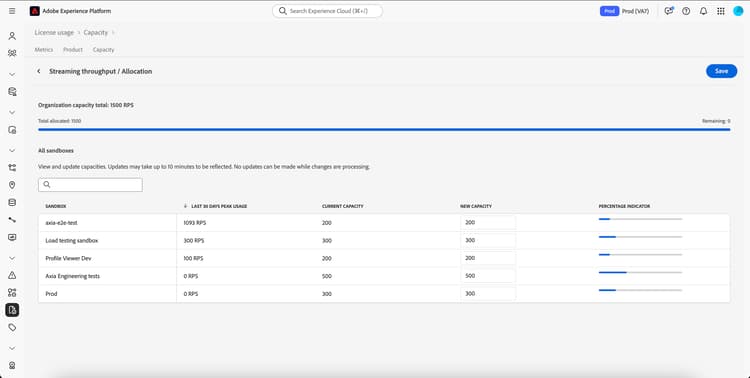Switch to the Capacity tab

[103, 50]
